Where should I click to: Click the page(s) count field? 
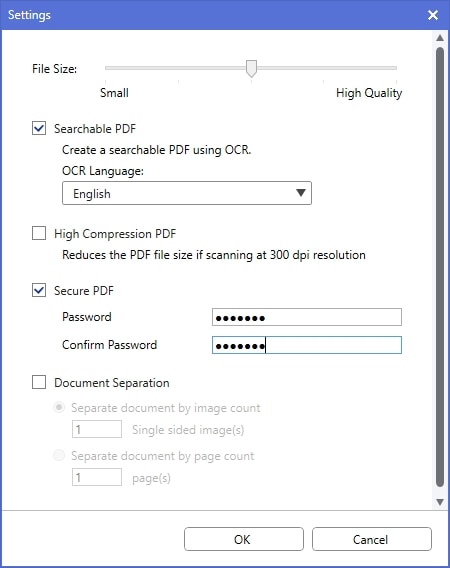(x=97, y=477)
